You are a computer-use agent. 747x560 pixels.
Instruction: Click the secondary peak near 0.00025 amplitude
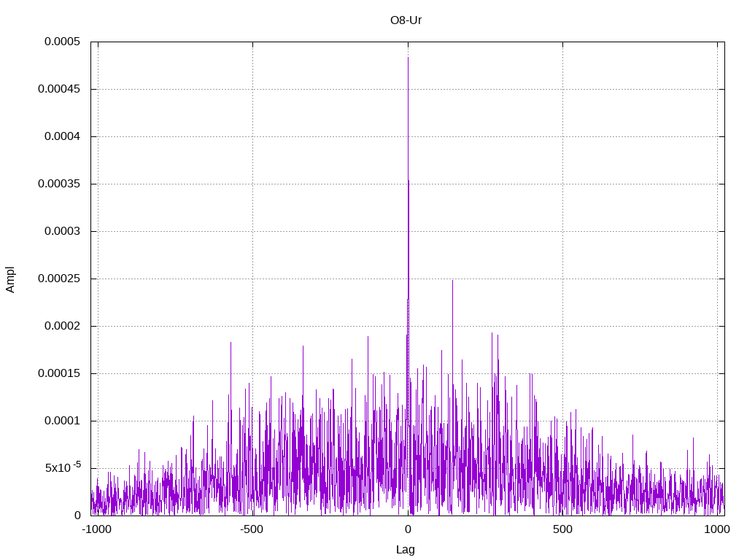pyautogui.click(x=452, y=281)
